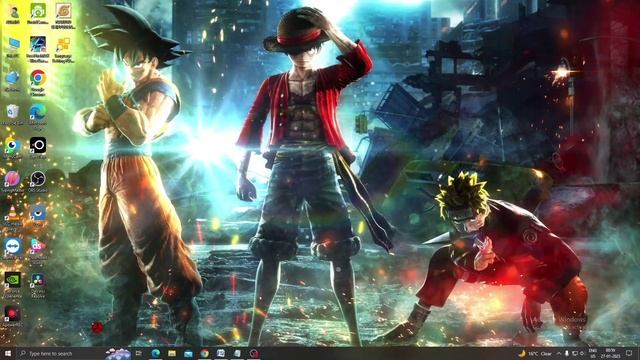Open the network icon in the system tray

pos(575,353)
